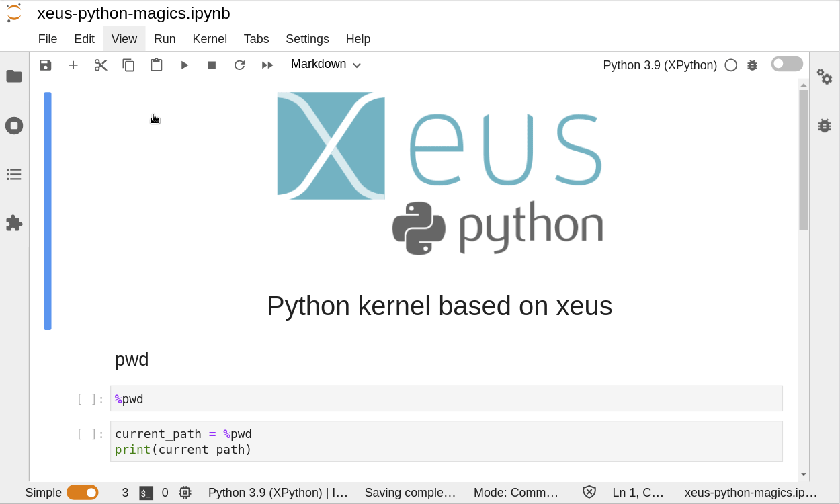Show the table of contents sidebar panel

[14, 175]
